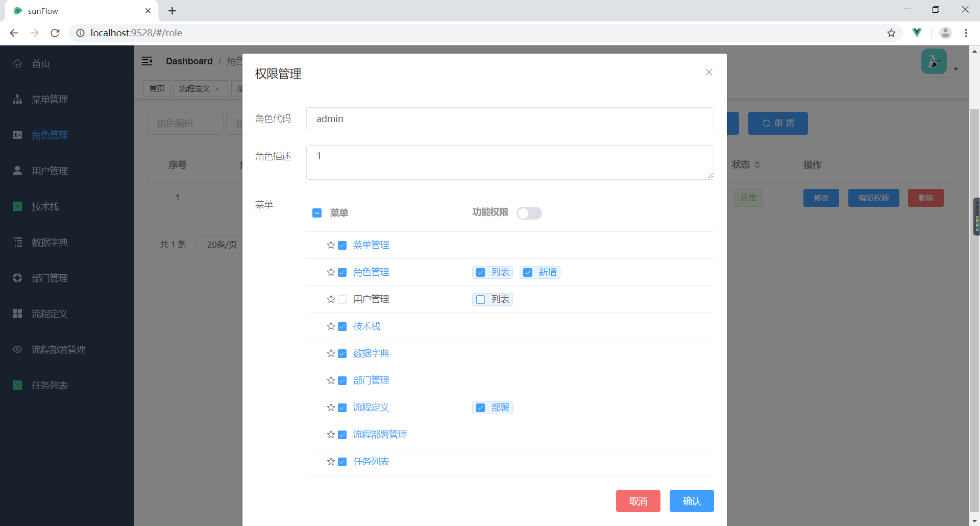
Task: Click the browser reload icon
Action: coord(55,33)
